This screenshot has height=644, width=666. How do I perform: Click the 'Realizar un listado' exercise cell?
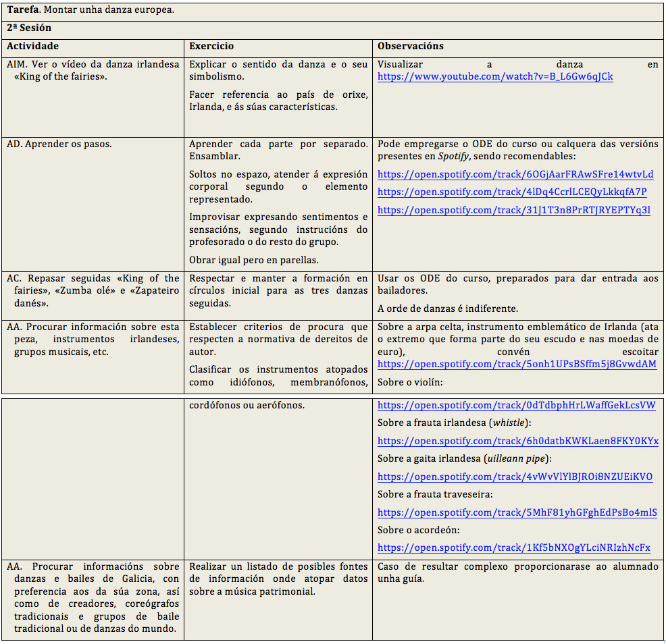(278, 579)
